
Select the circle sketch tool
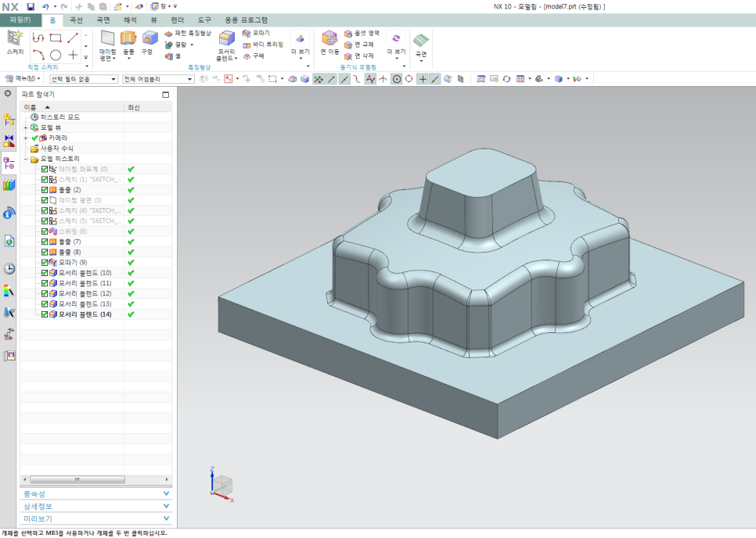click(x=56, y=55)
